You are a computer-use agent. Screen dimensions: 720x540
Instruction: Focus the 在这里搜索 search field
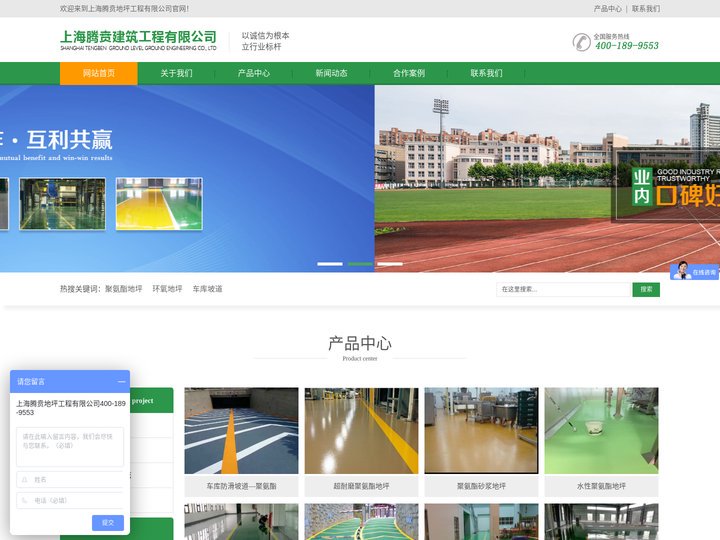pos(563,289)
